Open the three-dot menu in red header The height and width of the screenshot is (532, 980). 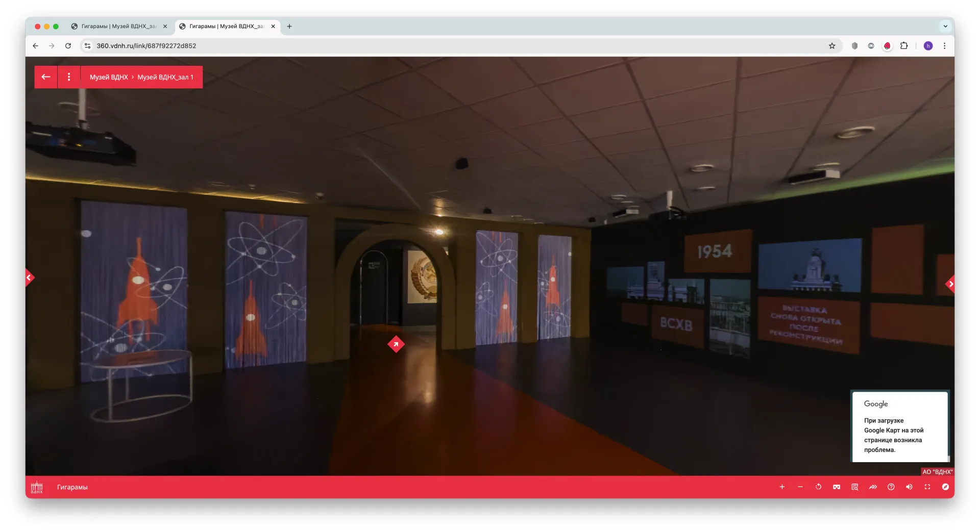(x=69, y=77)
